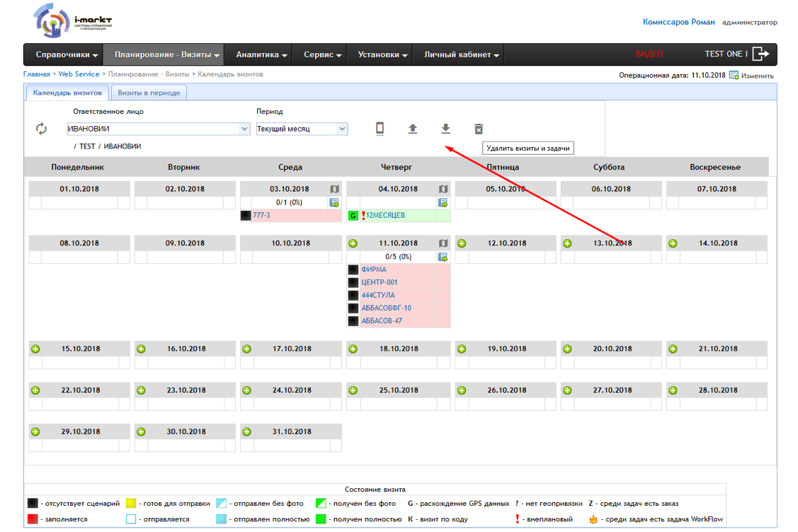The image size is (798, 532).
Task: Click the green G status icon for 12МЕСЯЦЕВ
Action: click(x=353, y=216)
